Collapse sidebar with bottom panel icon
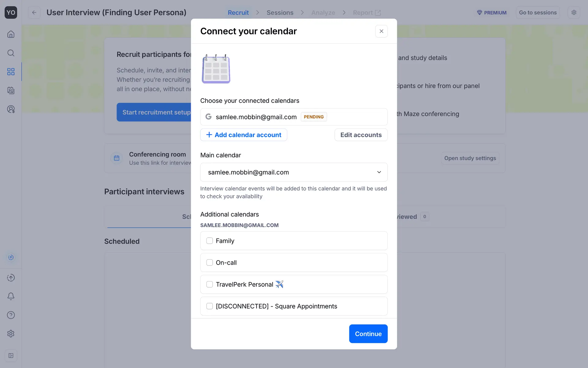Viewport: 588px width, 368px height. pos(11,355)
